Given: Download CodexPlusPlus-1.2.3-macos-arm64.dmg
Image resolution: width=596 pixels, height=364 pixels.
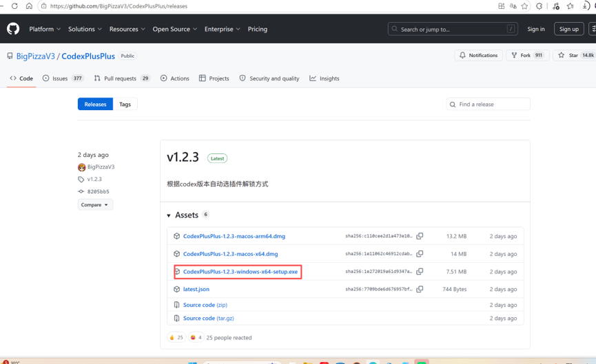Looking at the screenshot, I should pos(234,236).
